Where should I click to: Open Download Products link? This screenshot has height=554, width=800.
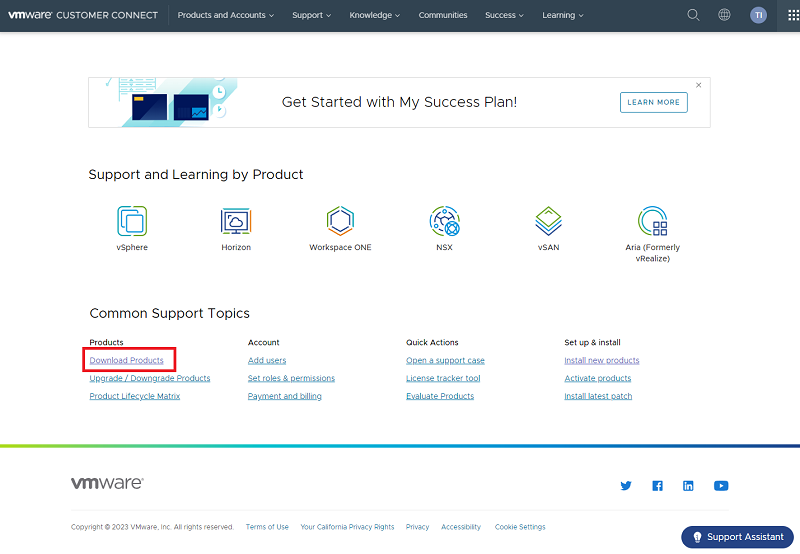tap(127, 360)
